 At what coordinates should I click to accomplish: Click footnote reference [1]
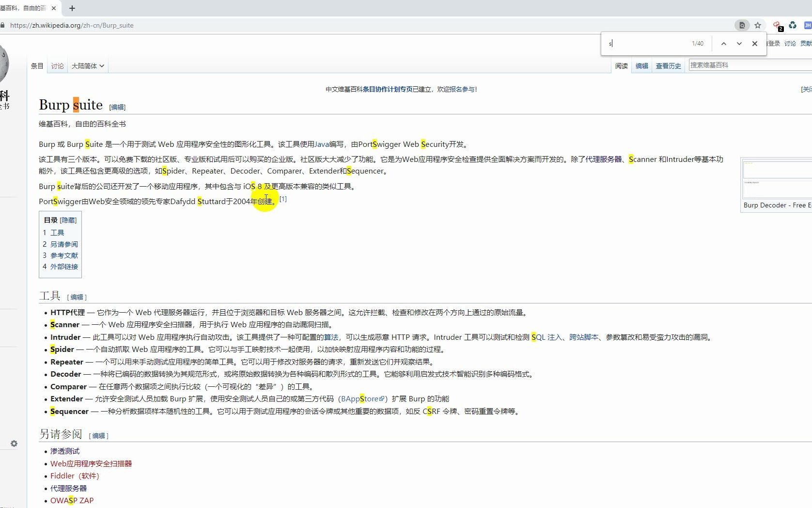(x=283, y=199)
